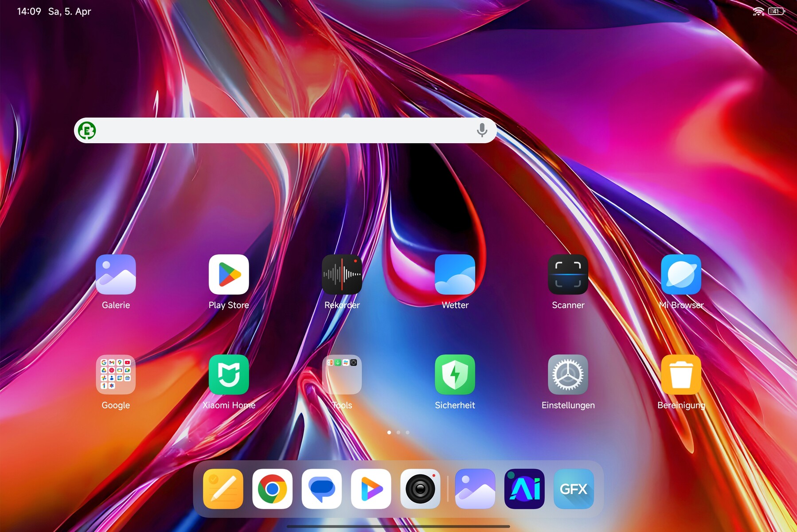Open the Galerie app

pos(116,274)
